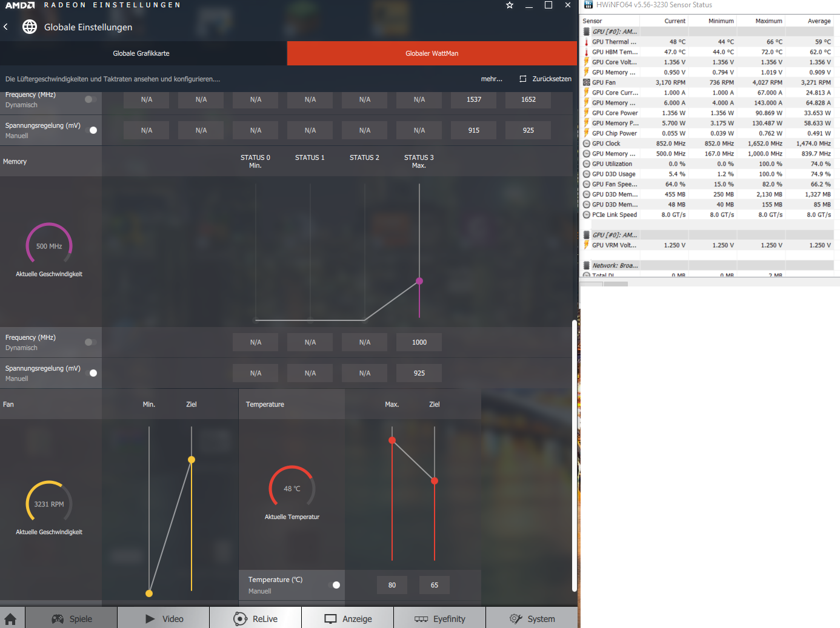The height and width of the screenshot is (628, 840).
Task: Edit memory voltage field 925
Action: coord(419,373)
